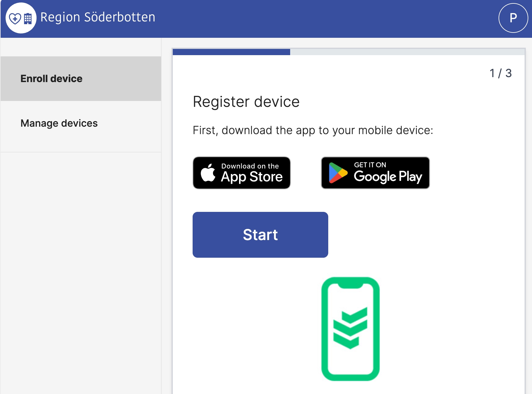Image resolution: width=532 pixels, height=394 pixels.
Task: Click the "Download on the" badge caption
Action: pyautogui.click(x=250, y=166)
